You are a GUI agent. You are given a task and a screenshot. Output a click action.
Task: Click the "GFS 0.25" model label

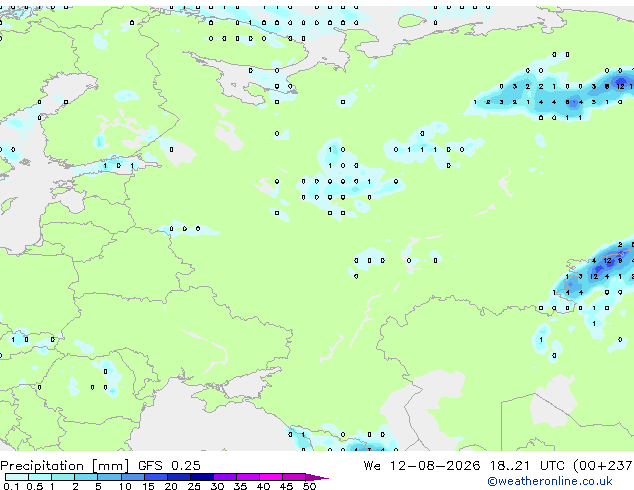(x=169, y=466)
